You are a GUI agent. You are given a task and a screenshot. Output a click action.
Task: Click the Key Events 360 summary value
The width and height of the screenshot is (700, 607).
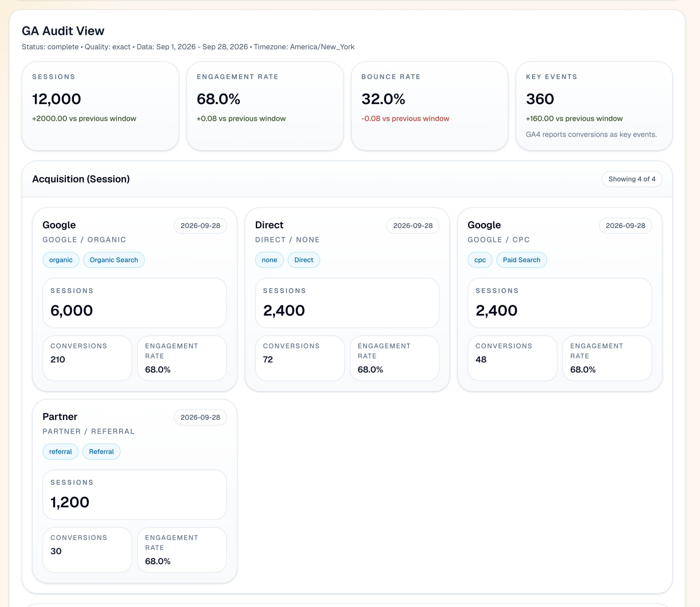coord(540,99)
